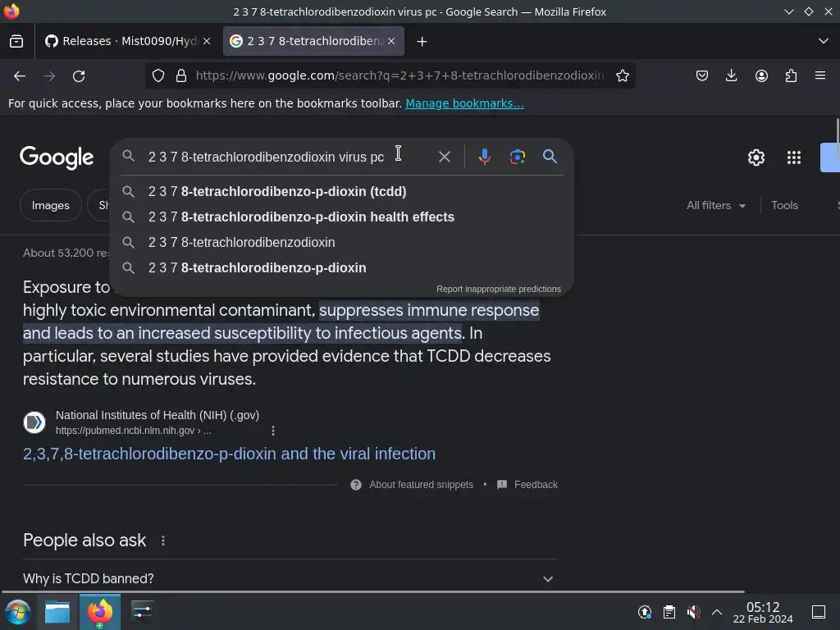Click the national institutes pubmed.ncbi.nlm.nih.gov URL text
The image size is (840, 630).
134,431
